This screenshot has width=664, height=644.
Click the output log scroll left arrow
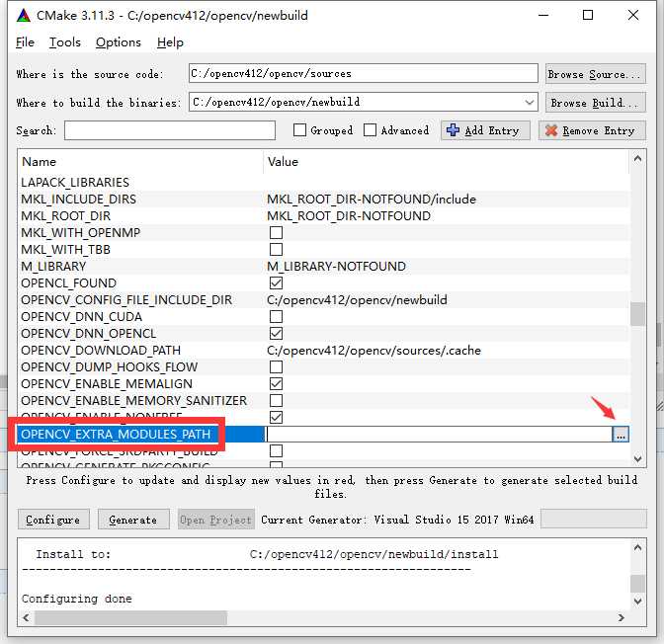pyautogui.click(x=27, y=617)
